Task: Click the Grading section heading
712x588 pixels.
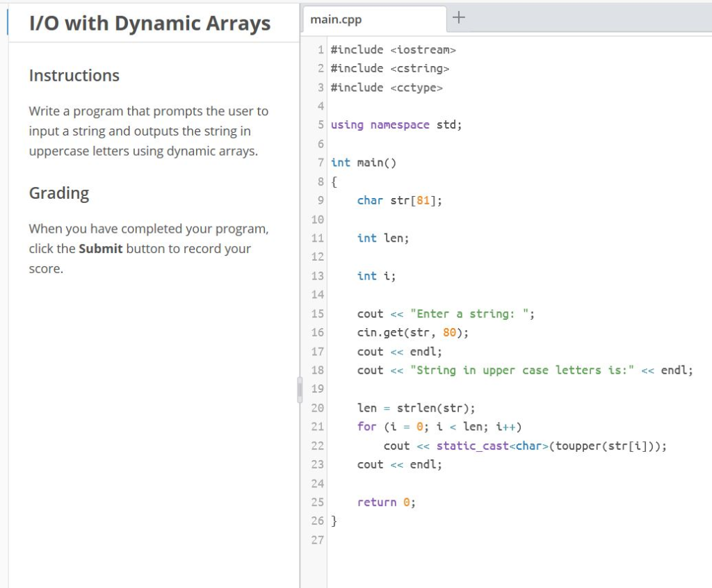Action: pyautogui.click(x=59, y=193)
